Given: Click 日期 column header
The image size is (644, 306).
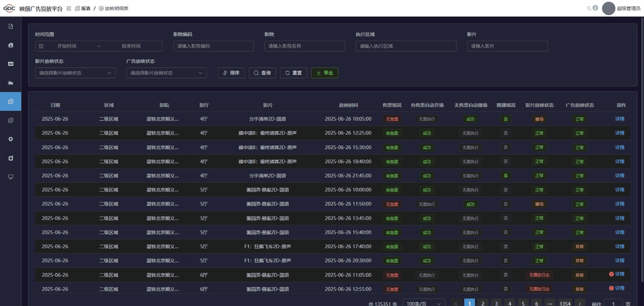Looking at the screenshot, I should pyautogui.click(x=55, y=105).
